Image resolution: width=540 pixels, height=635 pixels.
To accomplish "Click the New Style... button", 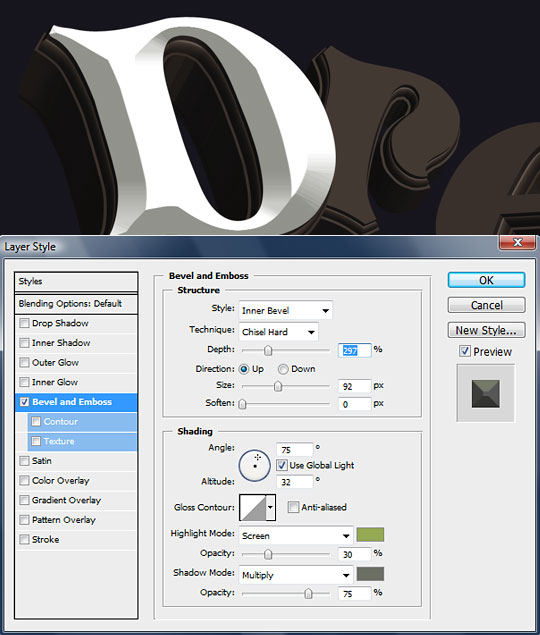I will click(x=486, y=330).
